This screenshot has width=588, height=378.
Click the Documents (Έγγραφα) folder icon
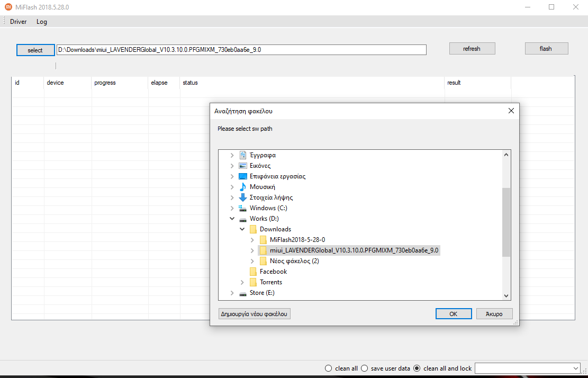[243, 155]
